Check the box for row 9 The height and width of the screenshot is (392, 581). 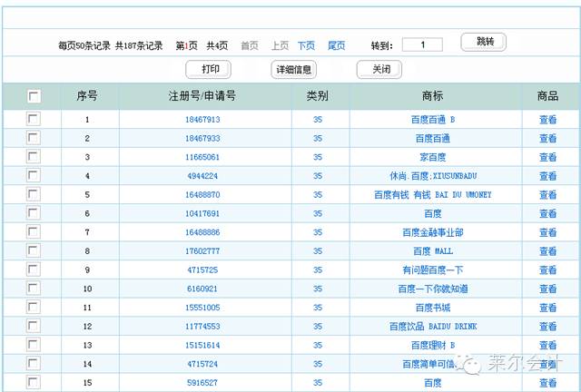coord(34,269)
